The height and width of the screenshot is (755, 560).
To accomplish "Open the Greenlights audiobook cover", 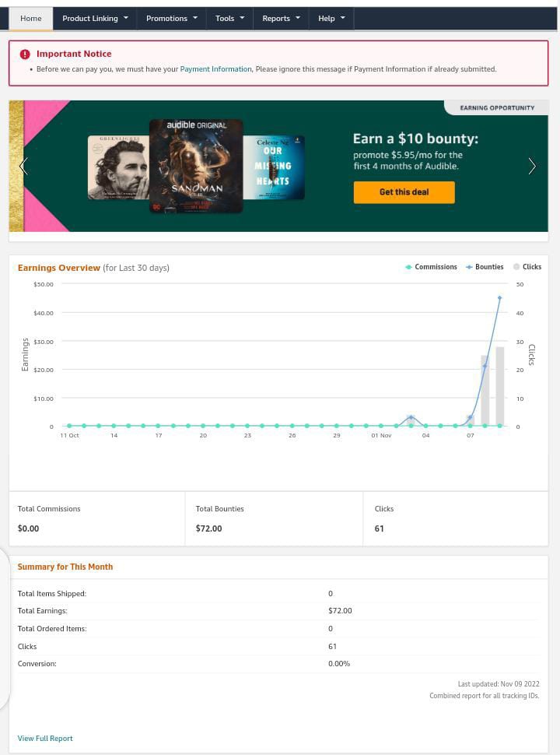I will 119,167.
